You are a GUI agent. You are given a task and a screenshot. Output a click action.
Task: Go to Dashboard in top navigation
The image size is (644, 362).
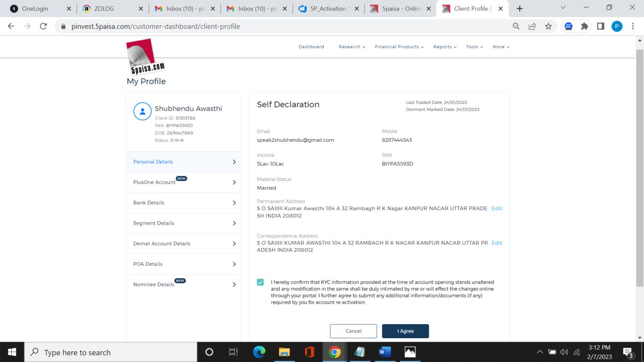311,47
